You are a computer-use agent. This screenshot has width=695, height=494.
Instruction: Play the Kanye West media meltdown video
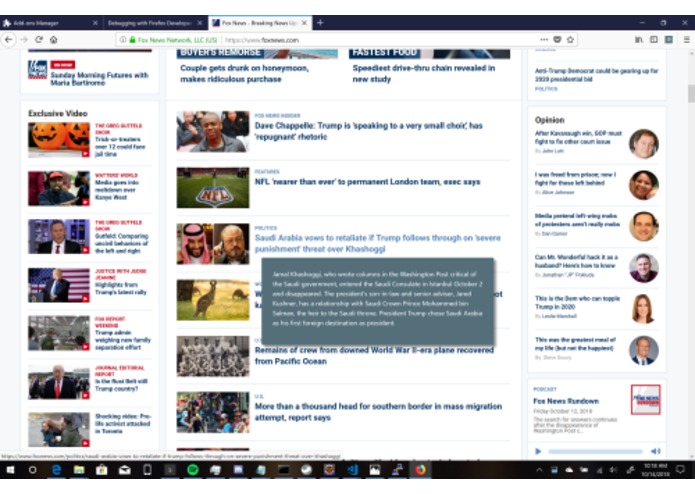point(59,188)
